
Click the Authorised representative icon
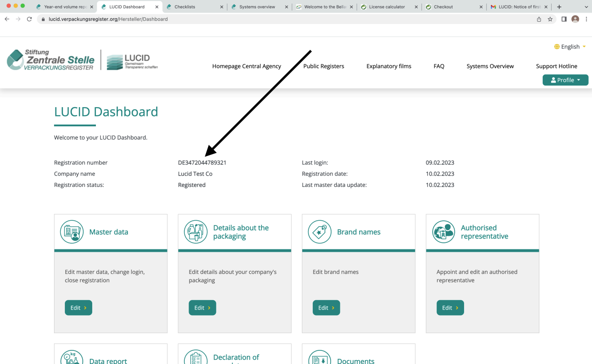click(x=443, y=232)
